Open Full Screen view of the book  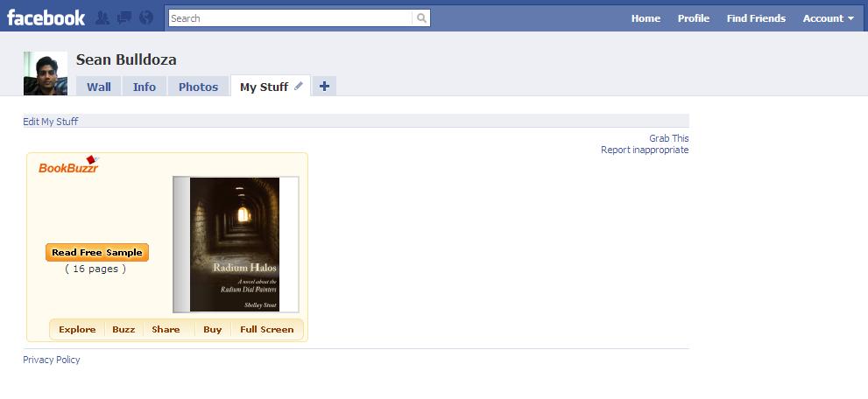pos(267,329)
